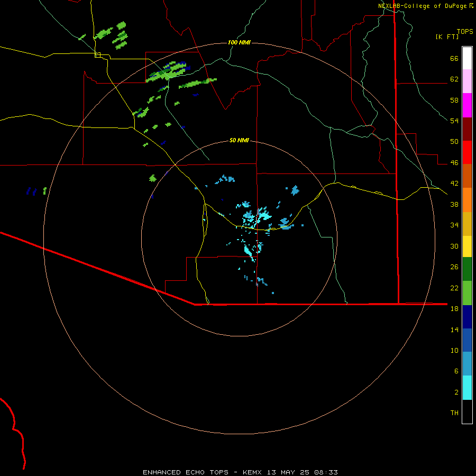Click the gold legend swatch
This screenshot has height=476, width=476.
click(467, 224)
